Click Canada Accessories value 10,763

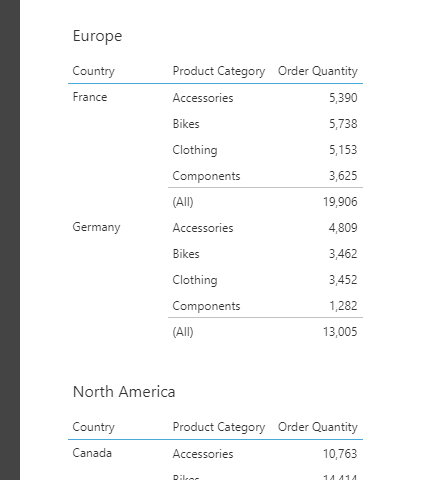340,454
